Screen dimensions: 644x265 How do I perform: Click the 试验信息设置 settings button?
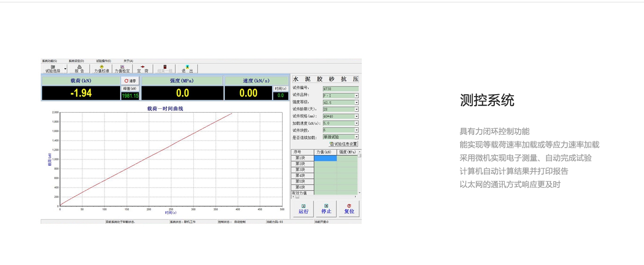pyautogui.click(x=343, y=144)
